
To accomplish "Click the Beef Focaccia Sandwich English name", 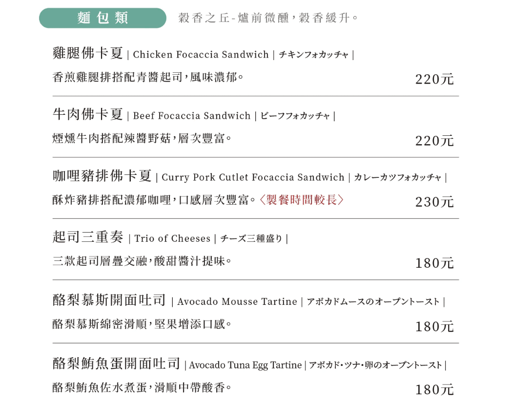I will pos(191,116).
